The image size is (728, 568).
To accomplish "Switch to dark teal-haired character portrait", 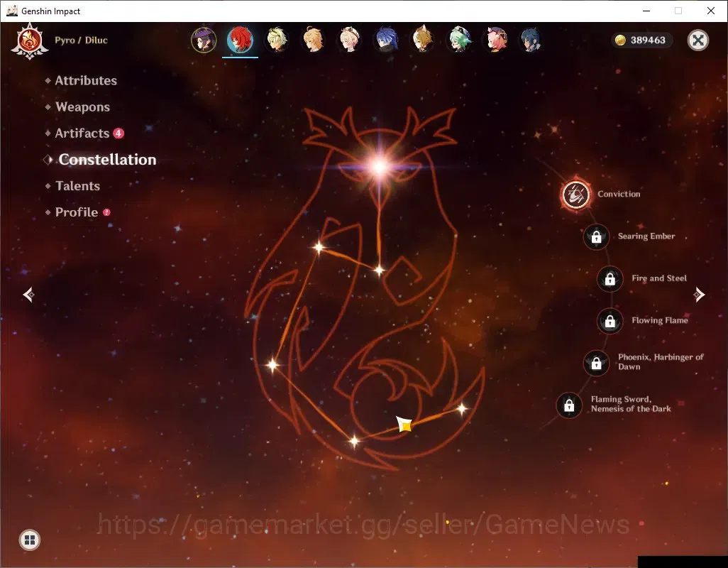I will 531,40.
